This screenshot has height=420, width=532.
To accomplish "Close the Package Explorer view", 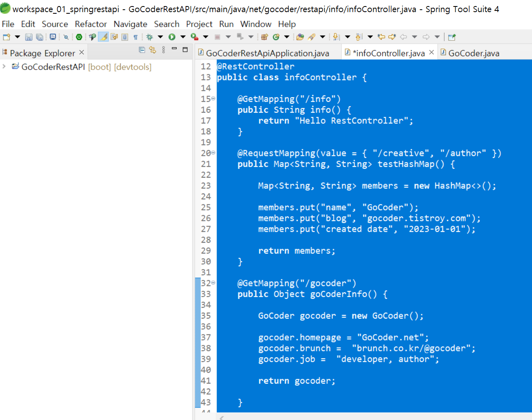I will click(82, 52).
